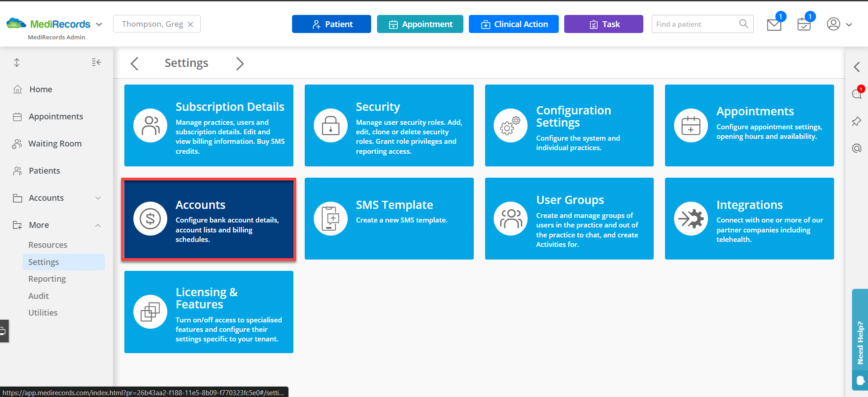
Task: Open the chat icon with notification
Action: 857,94
